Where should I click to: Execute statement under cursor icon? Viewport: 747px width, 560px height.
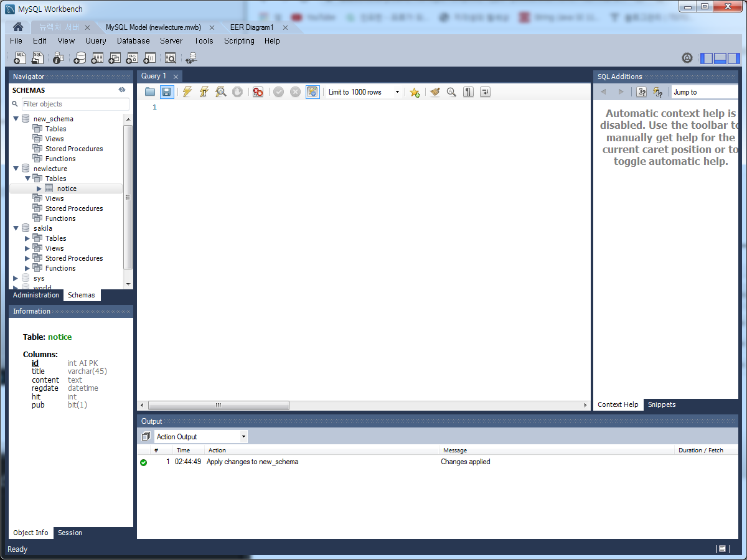[204, 92]
